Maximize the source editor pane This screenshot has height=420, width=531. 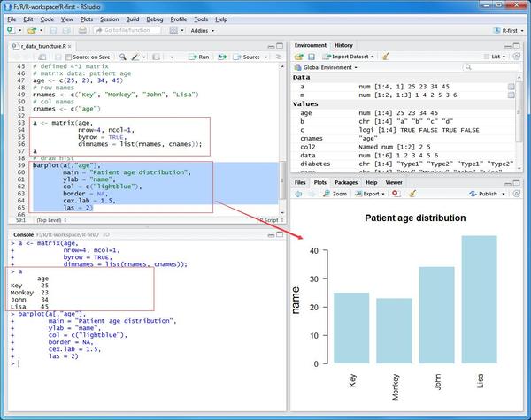pos(280,46)
